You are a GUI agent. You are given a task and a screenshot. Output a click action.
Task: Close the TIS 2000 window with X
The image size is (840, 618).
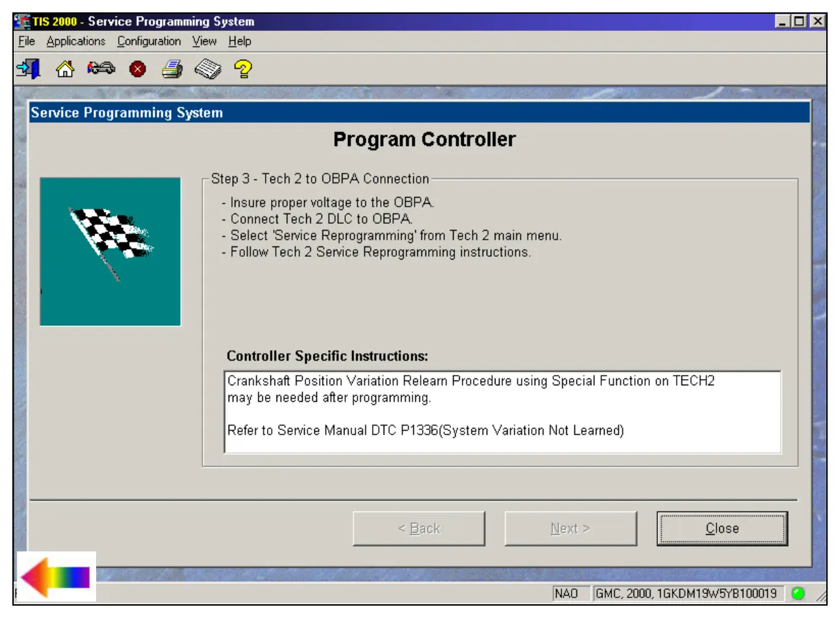[x=817, y=21]
